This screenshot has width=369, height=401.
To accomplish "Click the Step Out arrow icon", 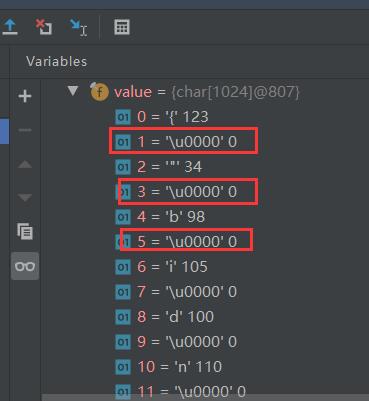I will click(10, 27).
